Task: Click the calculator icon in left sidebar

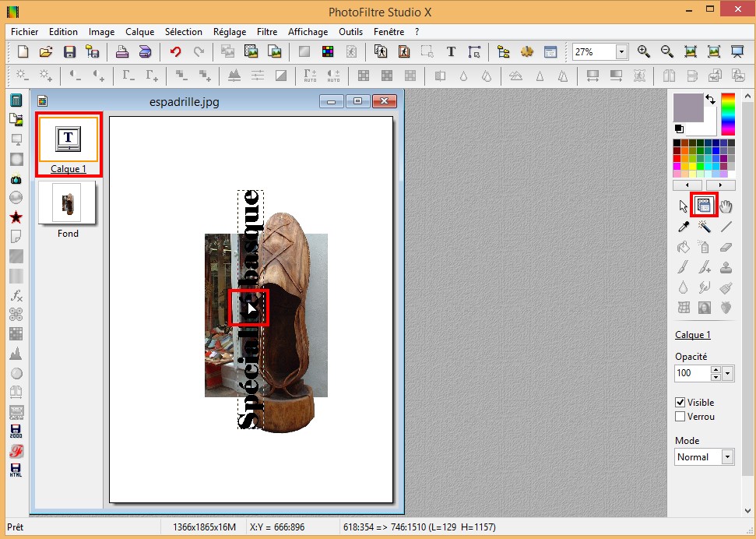Action: (16, 100)
